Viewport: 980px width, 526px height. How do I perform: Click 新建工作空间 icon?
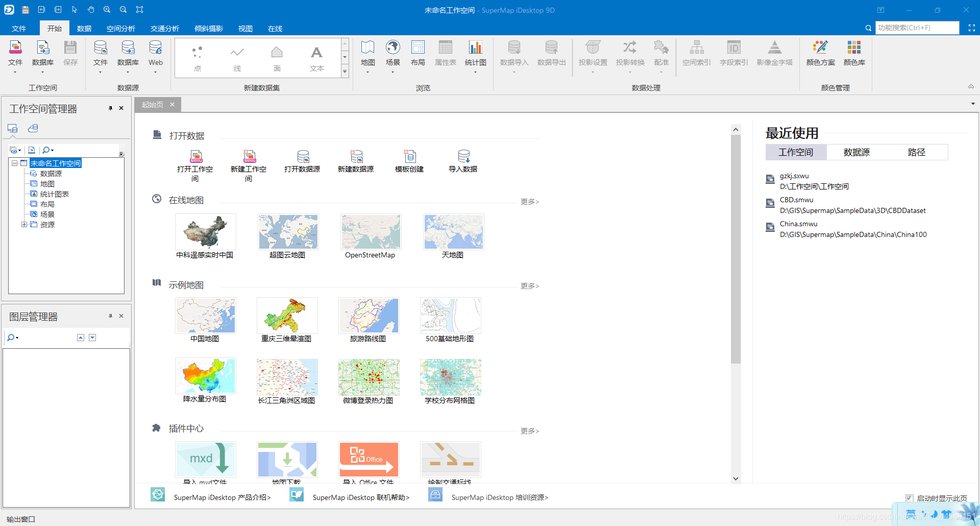click(x=249, y=166)
